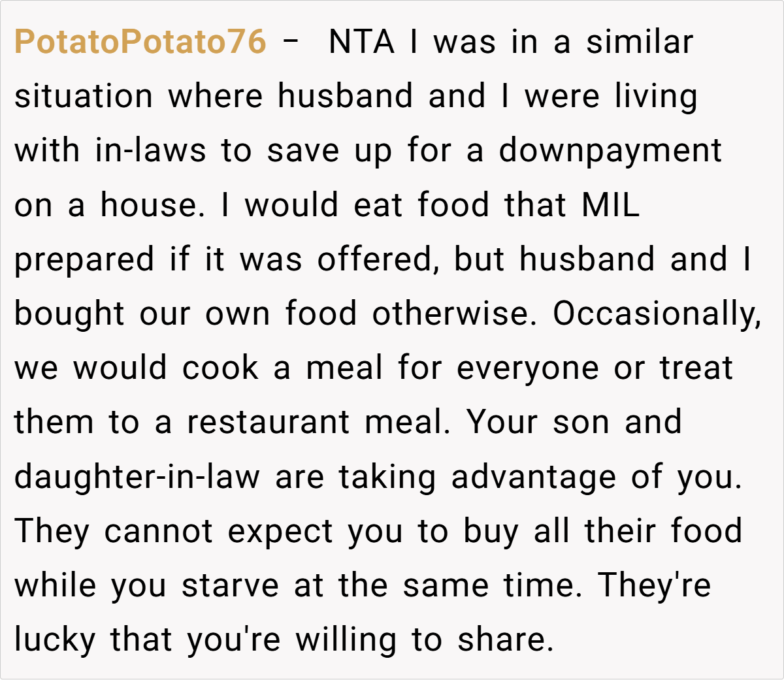Screen dimensions: 784x680
Task: Click on the word "downpayment"
Action: coord(610,151)
